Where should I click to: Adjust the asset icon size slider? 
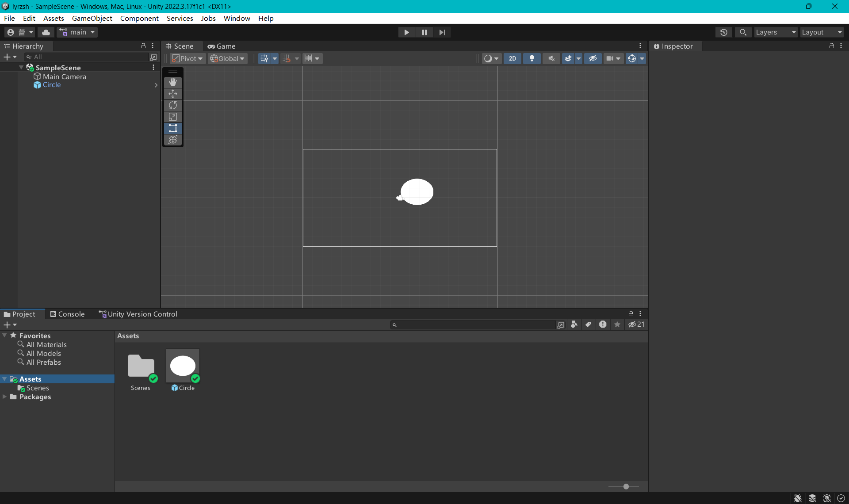tap(626, 486)
